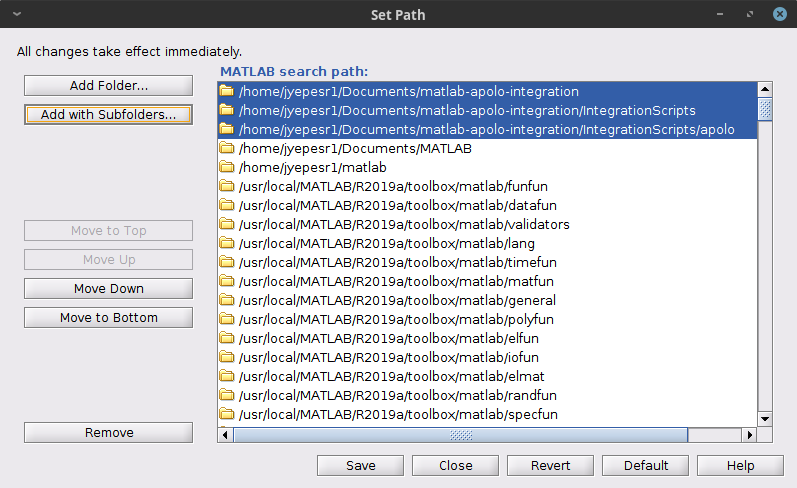Select toolbox/matlab/elmat path

tap(487, 376)
